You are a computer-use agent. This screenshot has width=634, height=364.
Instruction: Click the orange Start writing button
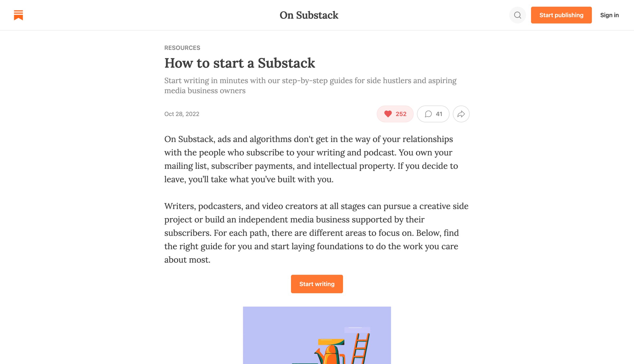point(317,284)
